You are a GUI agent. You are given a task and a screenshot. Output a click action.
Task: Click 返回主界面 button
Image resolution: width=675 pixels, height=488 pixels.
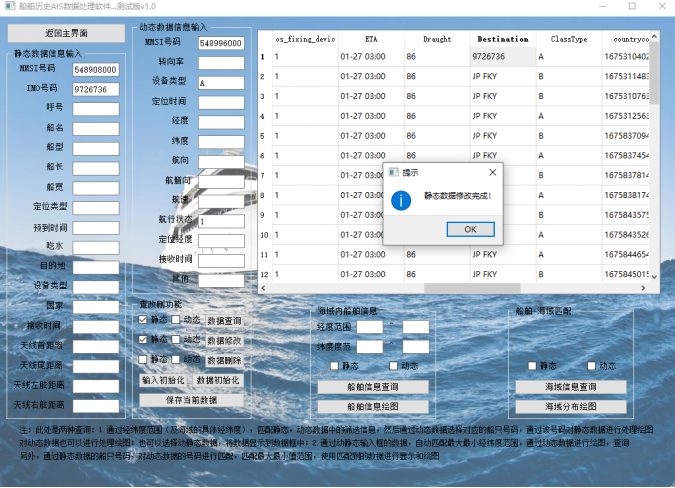coord(68,33)
